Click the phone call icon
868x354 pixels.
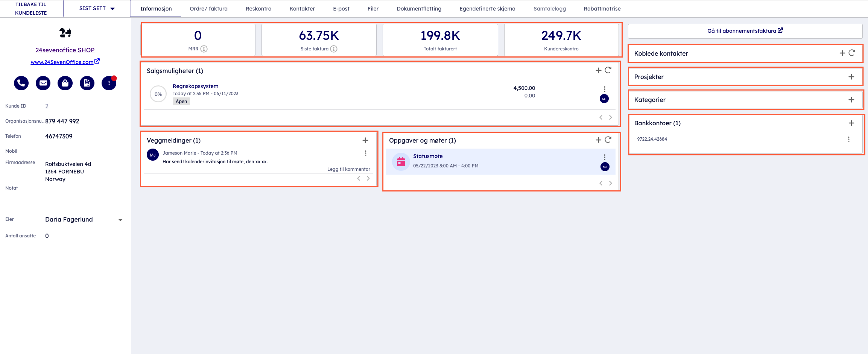point(21,83)
